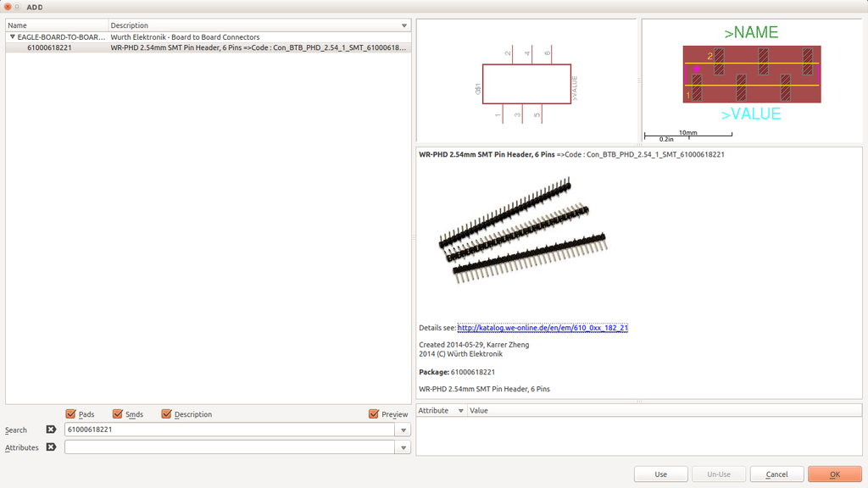Viewport: 868px width, 488px height.
Task: Clear the Attributes field with its X icon
Action: click(51, 447)
